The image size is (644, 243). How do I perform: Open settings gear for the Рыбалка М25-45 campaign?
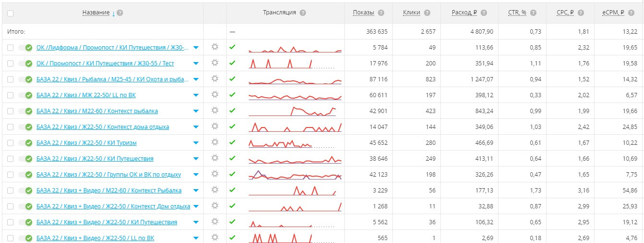pyautogui.click(x=215, y=79)
